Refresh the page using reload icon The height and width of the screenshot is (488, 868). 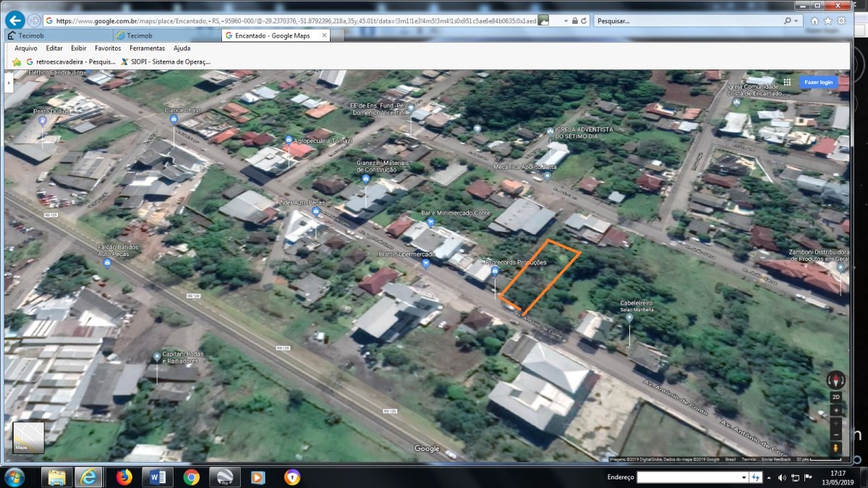pyautogui.click(x=584, y=21)
